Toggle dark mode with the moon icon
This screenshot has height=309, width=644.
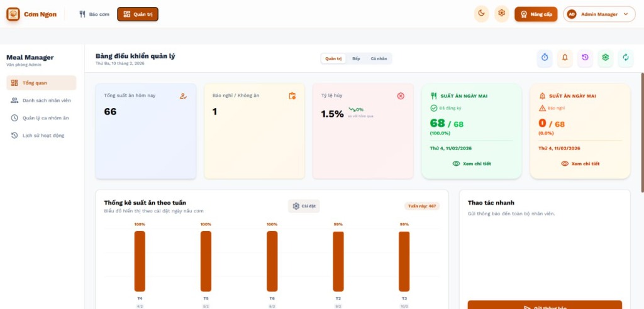click(481, 14)
